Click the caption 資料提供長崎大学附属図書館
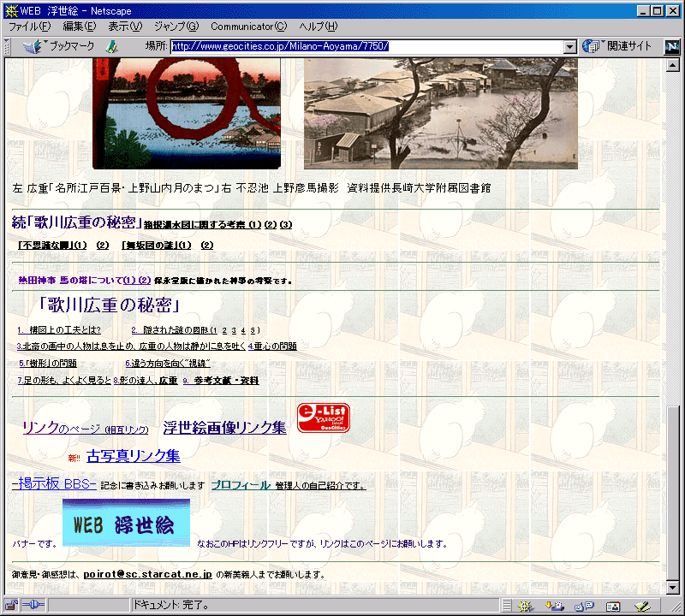685x616 pixels. coord(419,188)
